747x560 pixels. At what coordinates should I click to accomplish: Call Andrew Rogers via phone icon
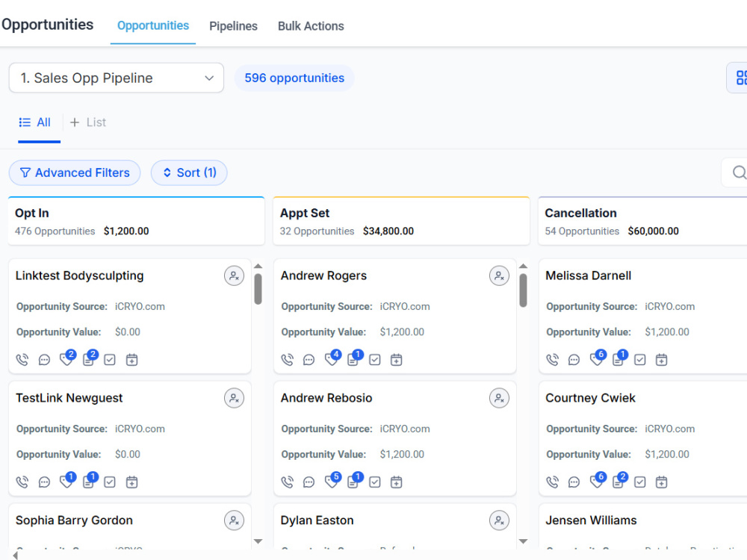pos(288,360)
